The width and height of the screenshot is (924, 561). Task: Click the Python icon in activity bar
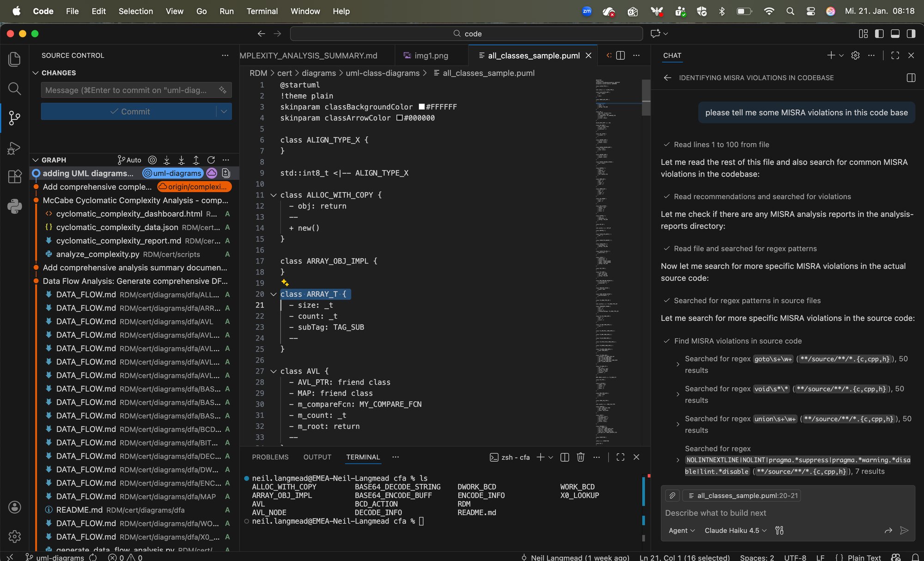point(14,206)
